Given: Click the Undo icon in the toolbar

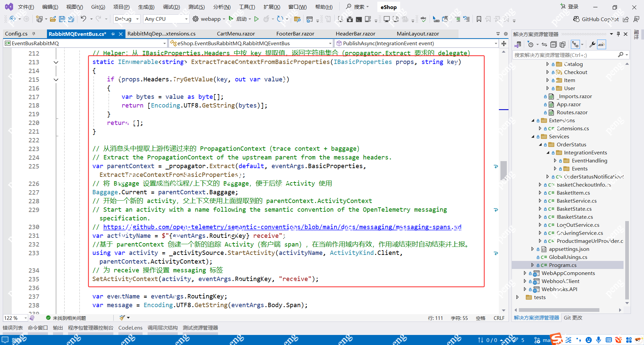Looking at the screenshot, I should coord(84,19).
